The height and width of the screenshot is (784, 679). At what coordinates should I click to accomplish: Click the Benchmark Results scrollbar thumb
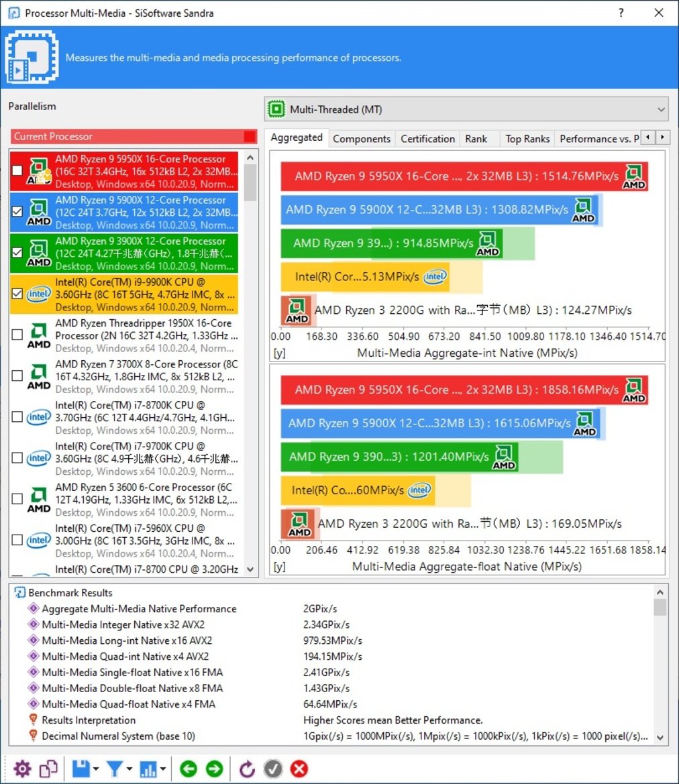[x=660, y=608]
